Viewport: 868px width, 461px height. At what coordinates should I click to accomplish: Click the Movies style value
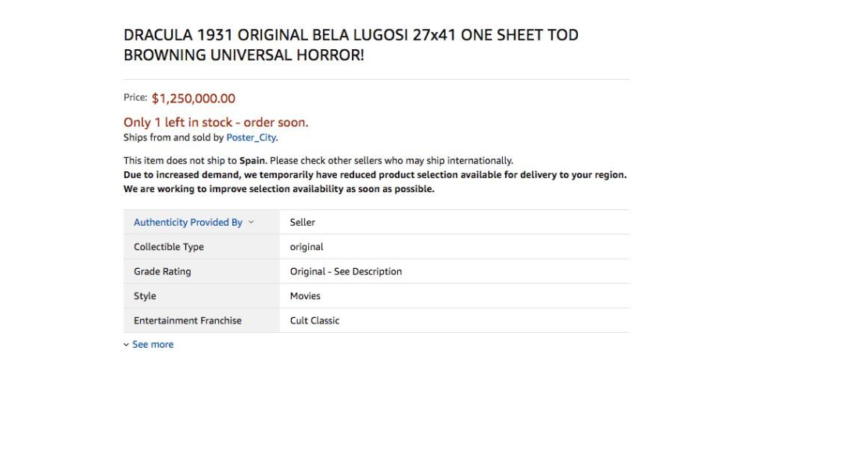tap(305, 296)
